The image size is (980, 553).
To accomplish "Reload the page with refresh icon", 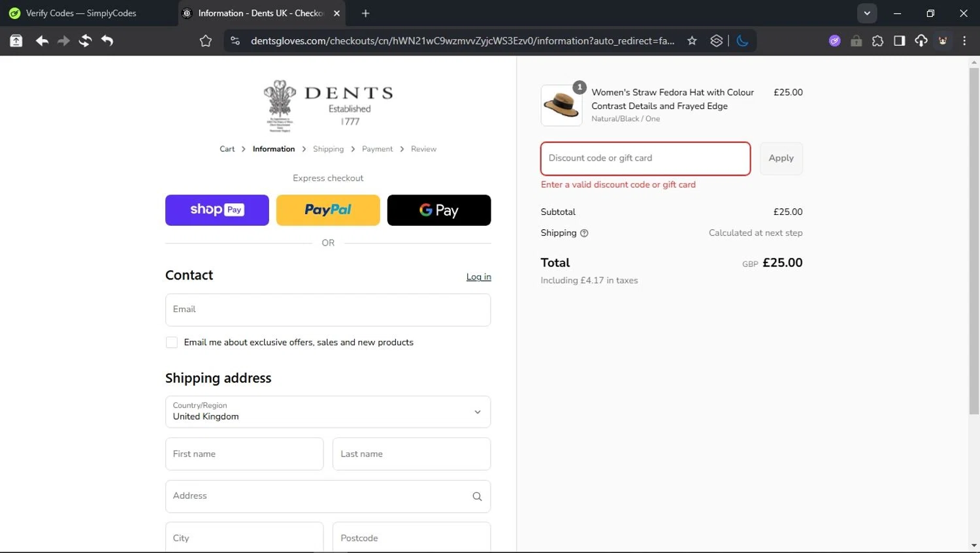I will [85, 40].
